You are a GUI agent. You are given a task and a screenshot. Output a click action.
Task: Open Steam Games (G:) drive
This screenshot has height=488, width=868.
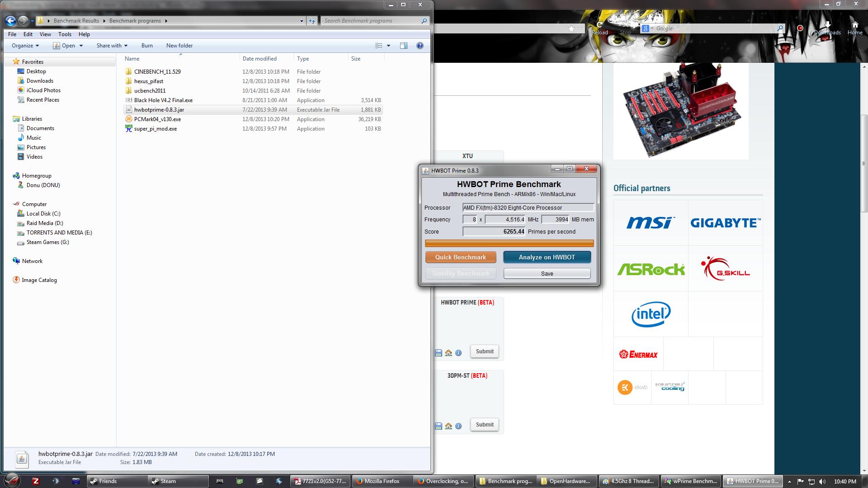(x=47, y=242)
